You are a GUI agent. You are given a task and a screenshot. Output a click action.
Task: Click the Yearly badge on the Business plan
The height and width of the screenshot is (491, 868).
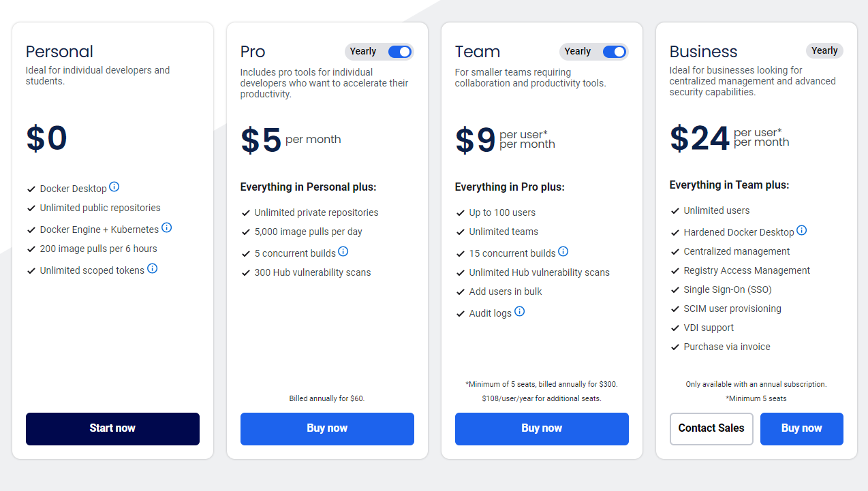[824, 50]
